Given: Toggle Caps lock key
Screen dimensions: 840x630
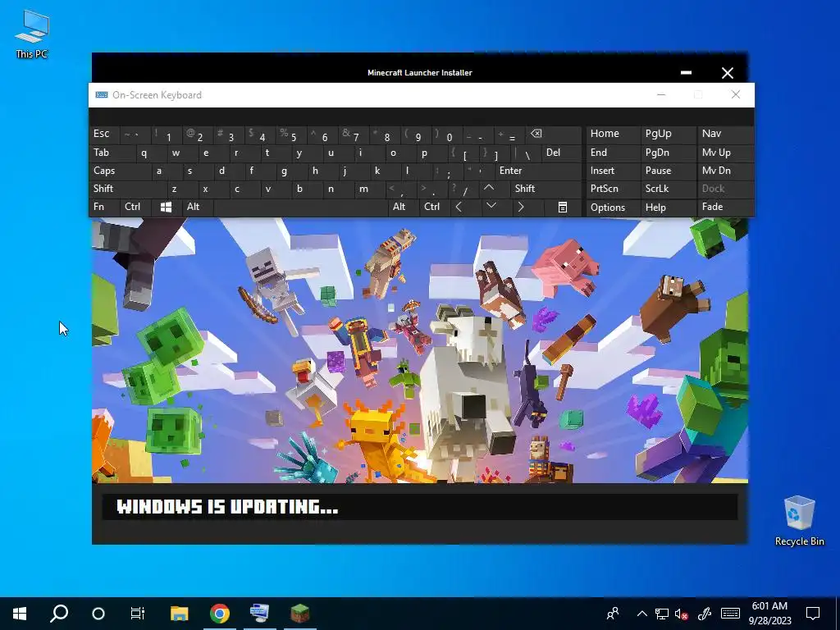Looking at the screenshot, I should click(x=120, y=171).
